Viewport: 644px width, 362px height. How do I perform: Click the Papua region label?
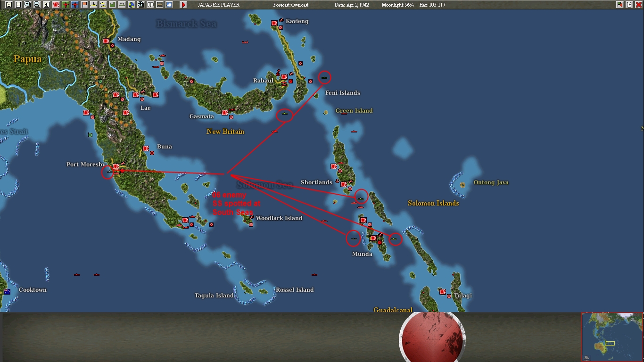point(27,59)
